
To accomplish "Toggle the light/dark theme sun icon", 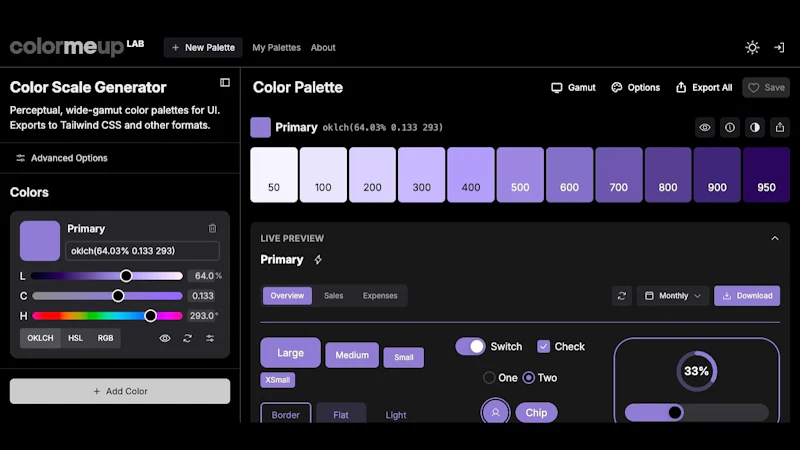I will point(752,47).
